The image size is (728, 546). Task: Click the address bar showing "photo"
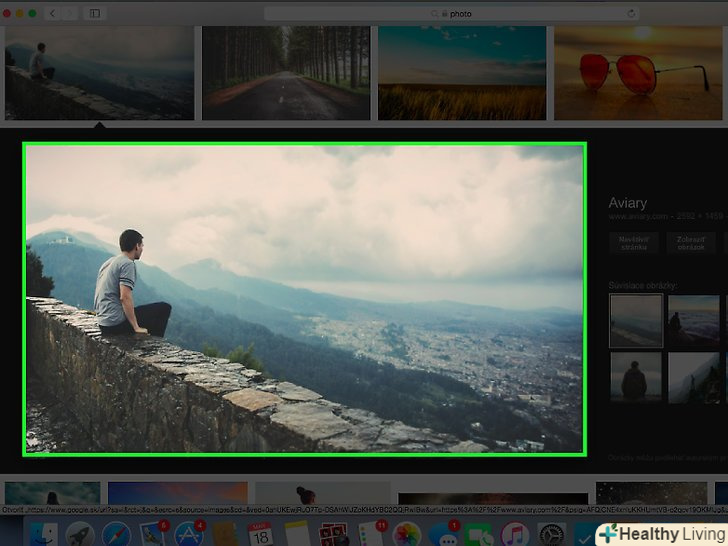(451, 14)
